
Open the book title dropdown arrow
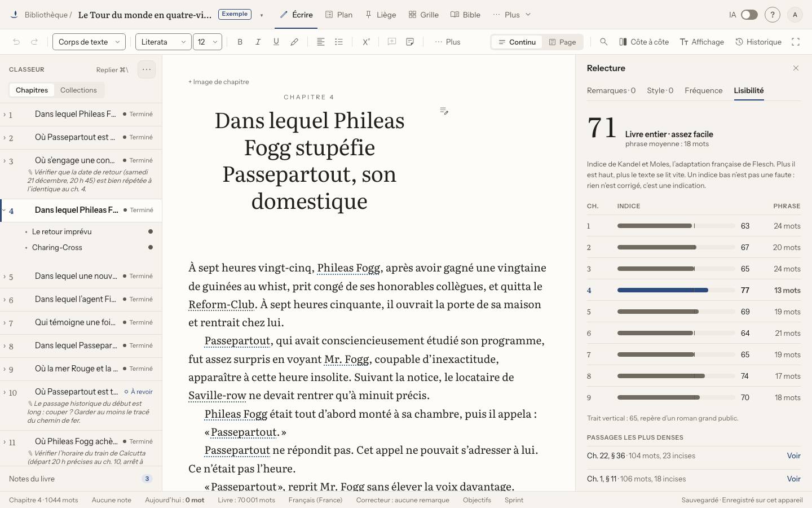click(262, 15)
